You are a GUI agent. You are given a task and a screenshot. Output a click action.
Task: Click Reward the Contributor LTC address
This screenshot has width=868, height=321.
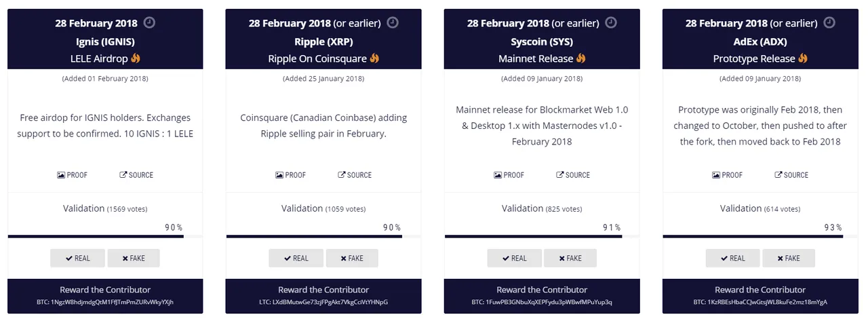coord(323,302)
